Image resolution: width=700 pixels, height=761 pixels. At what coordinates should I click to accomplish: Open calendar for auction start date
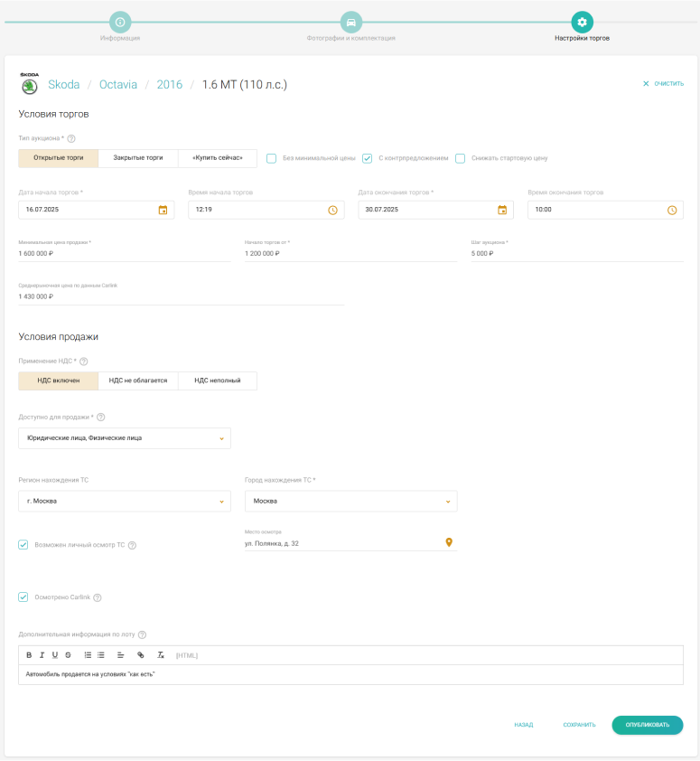click(x=163, y=210)
